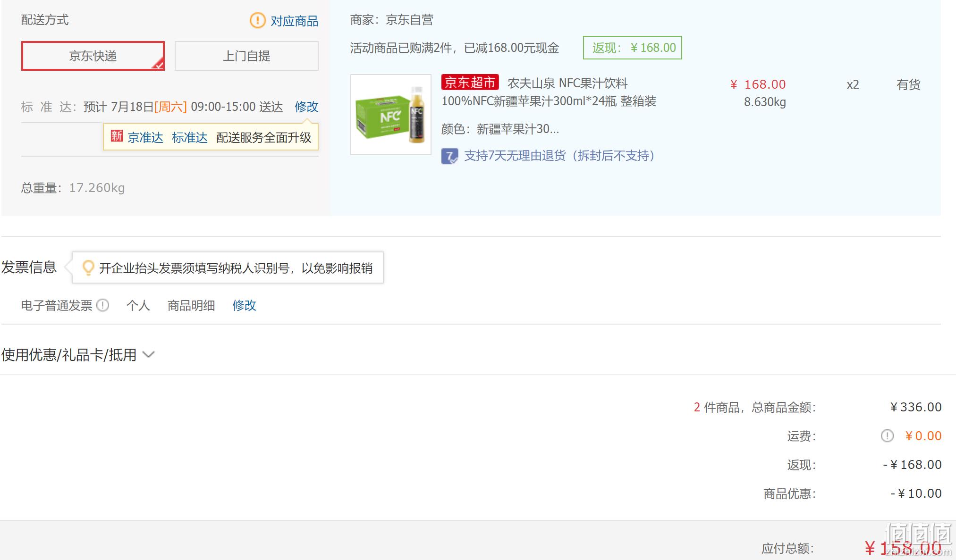956x560 pixels.
Task: Click the total goods amount ¥336.00
Action: (x=915, y=407)
